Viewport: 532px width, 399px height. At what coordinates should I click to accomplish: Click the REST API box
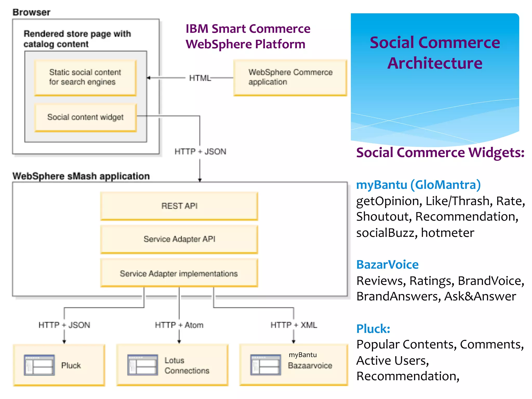(179, 206)
